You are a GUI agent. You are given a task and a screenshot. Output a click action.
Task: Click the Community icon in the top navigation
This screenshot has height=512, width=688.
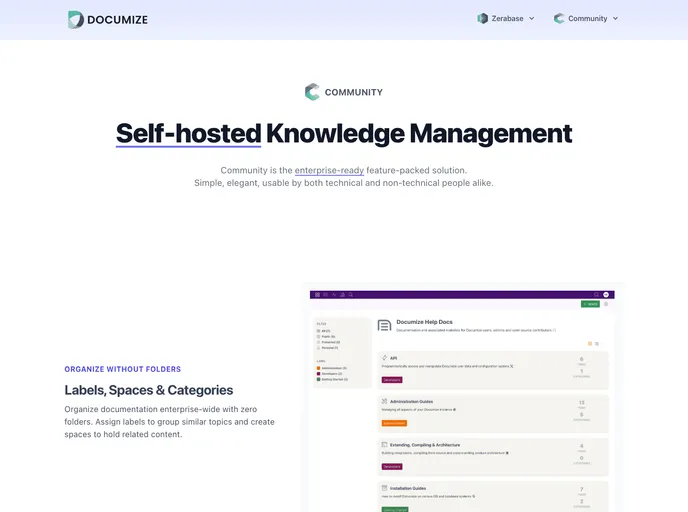(559, 18)
